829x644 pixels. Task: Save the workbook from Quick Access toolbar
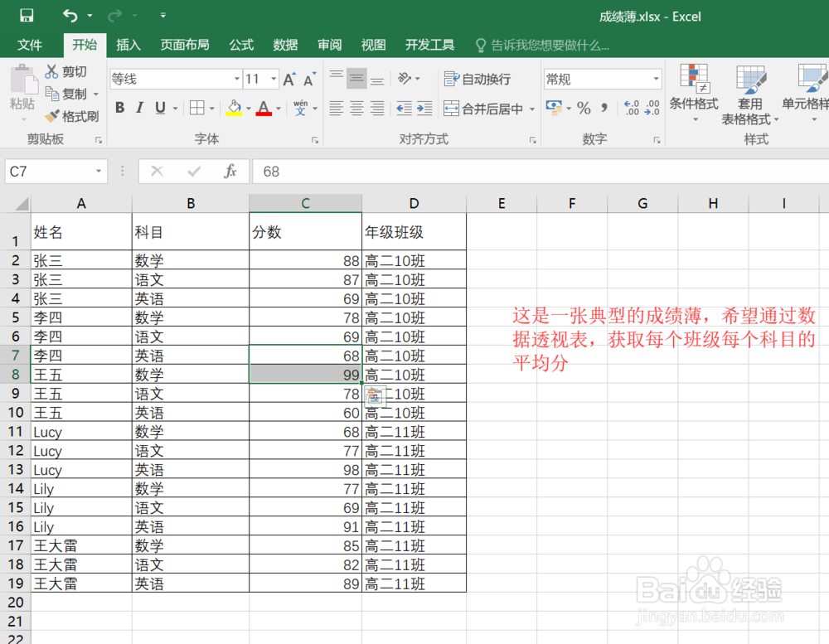(26, 14)
